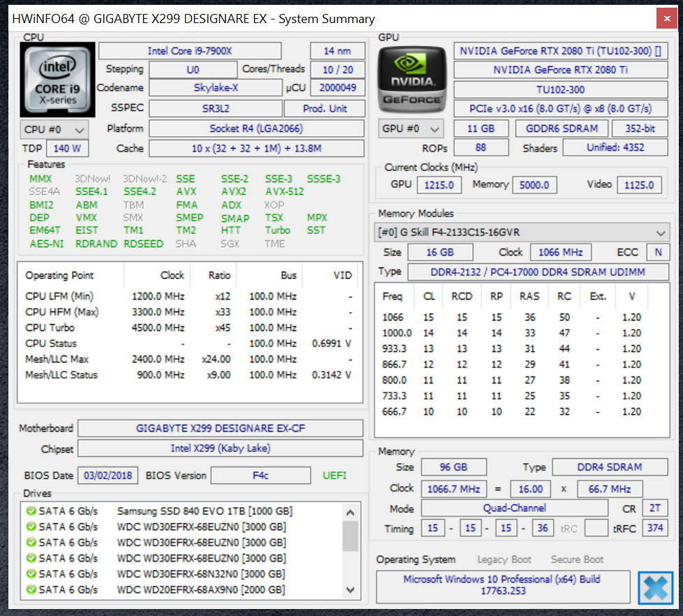Click the Unified: 4352 shaders field
The image size is (683, 616).
[x=615, y=147]
